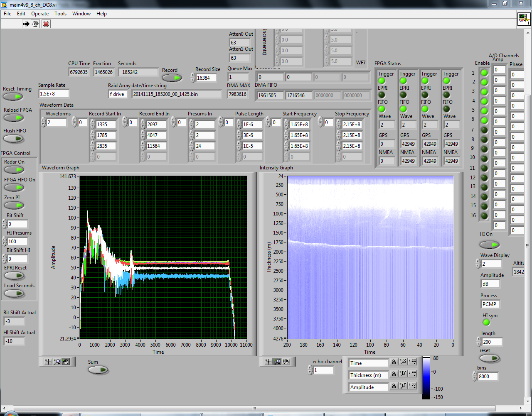Viewport: 532px width, 416px height.
Task: Toggle the Record switch
Action: pyautogui.click(x=172, y=78)
